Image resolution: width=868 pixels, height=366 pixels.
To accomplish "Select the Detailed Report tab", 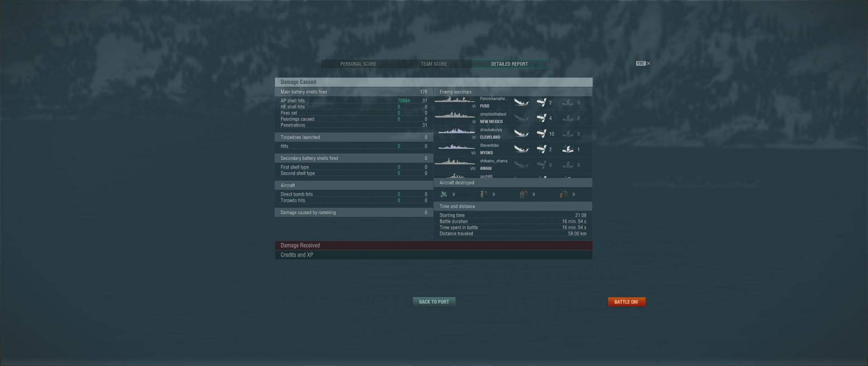I will (509, 64).
